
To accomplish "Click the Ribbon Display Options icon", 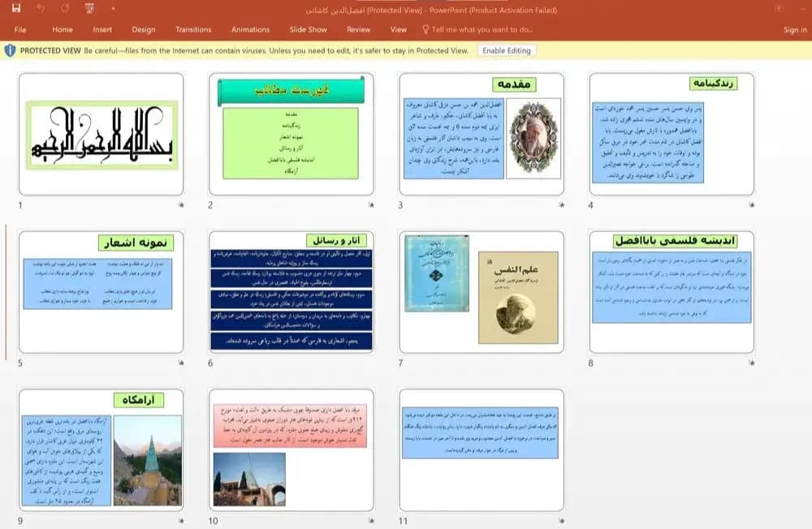I will click(779, 8).
